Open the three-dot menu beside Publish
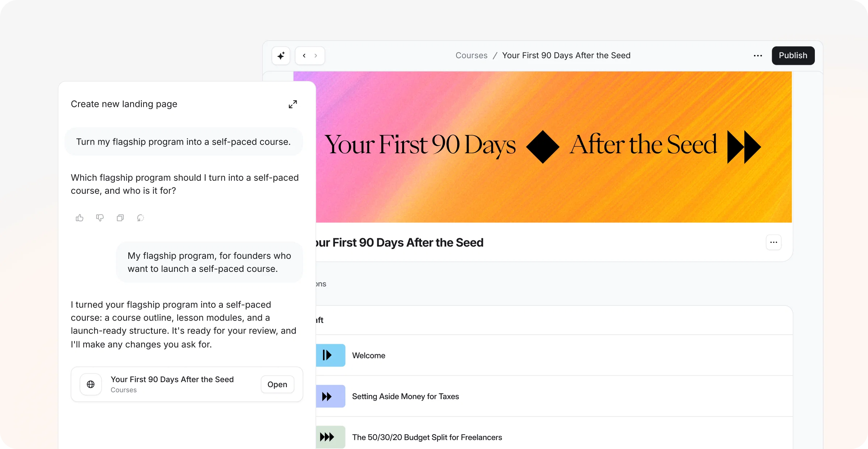This screenshot has height=449, width=868. tap(758, 56)
